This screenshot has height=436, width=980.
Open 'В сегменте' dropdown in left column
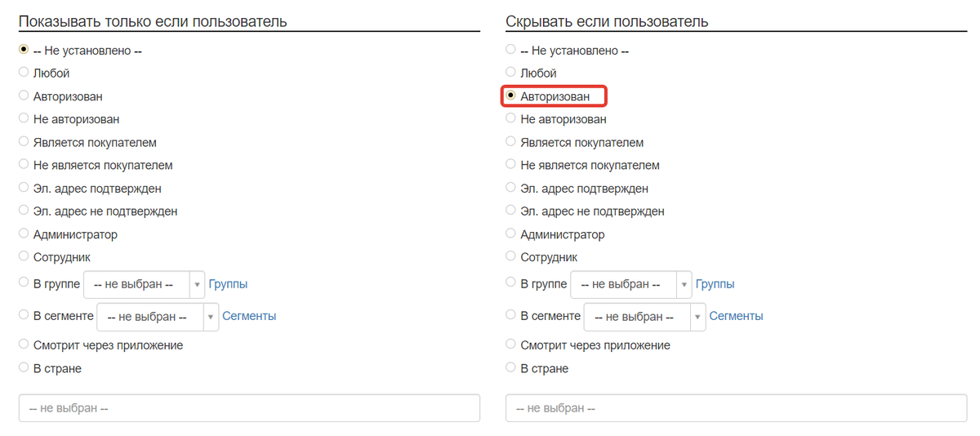click(x=158, y=316)
